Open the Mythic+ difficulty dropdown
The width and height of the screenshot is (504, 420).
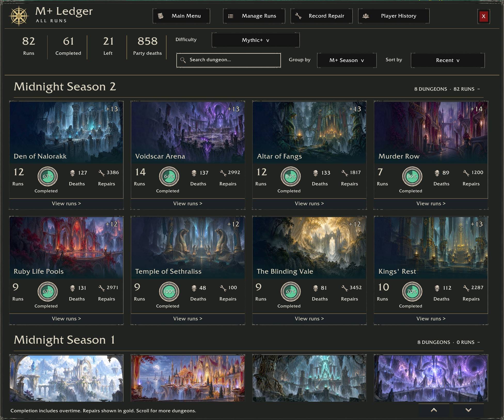pos(256,40)
